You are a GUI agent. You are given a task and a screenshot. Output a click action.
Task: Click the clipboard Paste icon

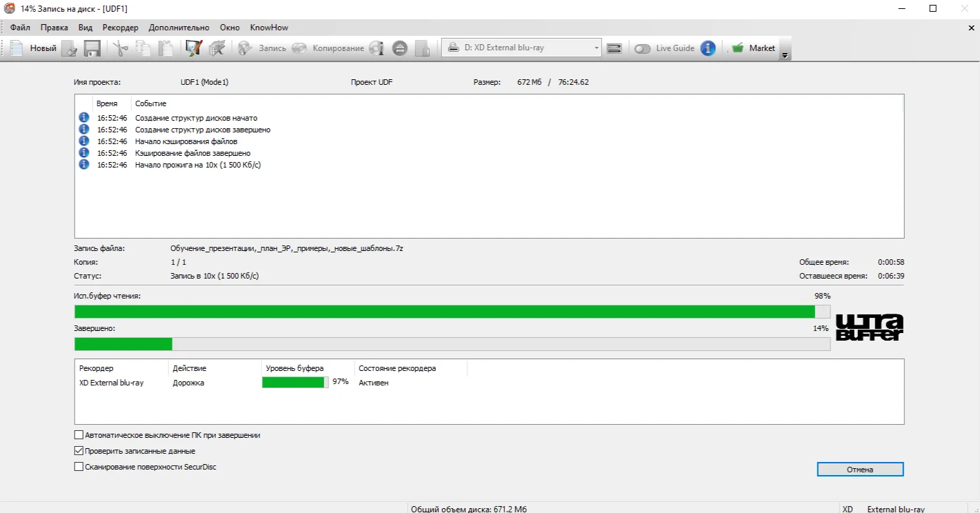click(166, 48)
